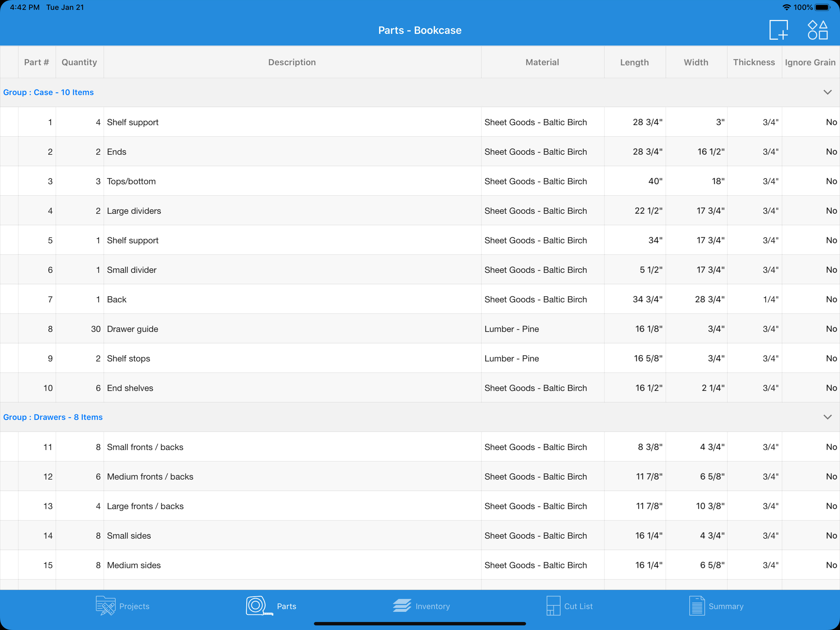Open the Inventory stacked boards icon
The height and width of the screenshot is (630, 840).
tap(402, 606)
